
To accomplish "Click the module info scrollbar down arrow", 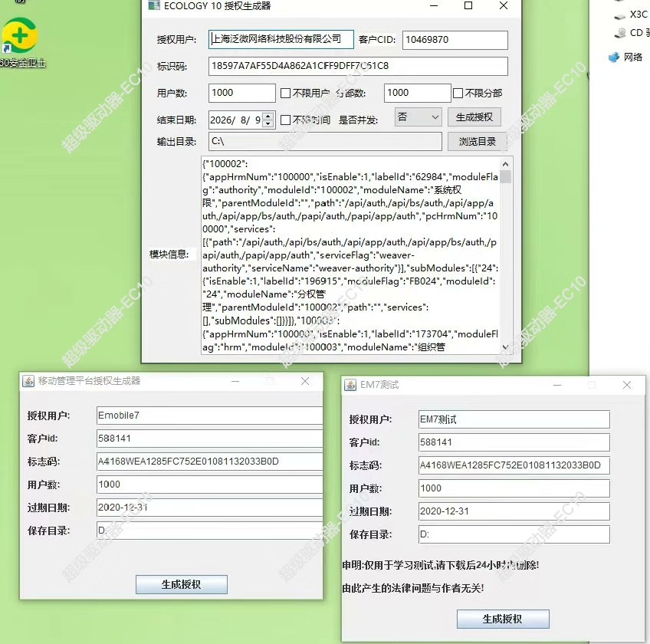I will click(505, 347).
